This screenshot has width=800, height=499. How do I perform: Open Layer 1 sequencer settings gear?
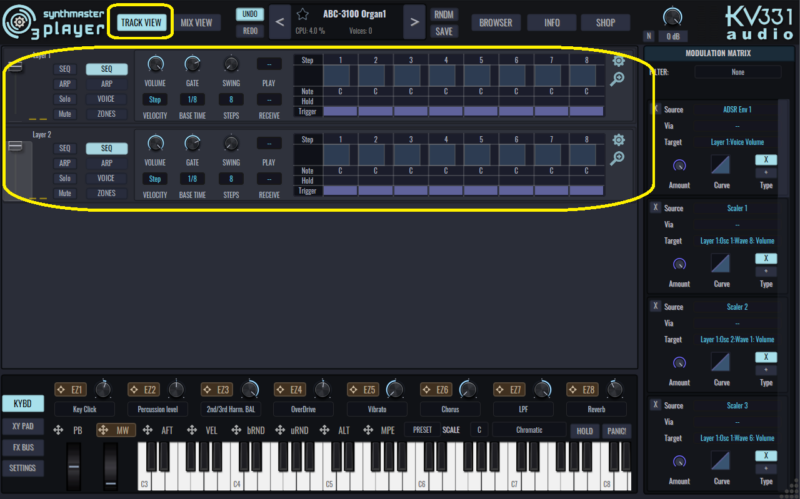[x=619, y=61]
